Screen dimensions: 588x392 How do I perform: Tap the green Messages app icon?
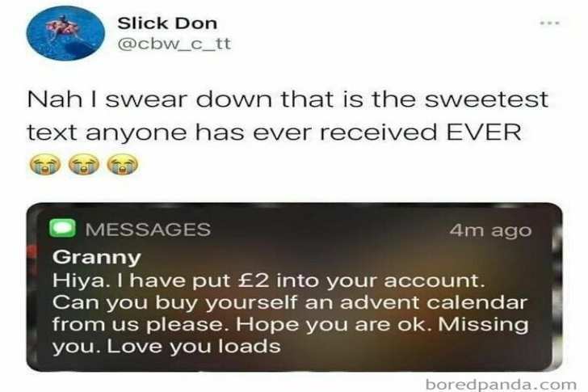pos(63,228)
